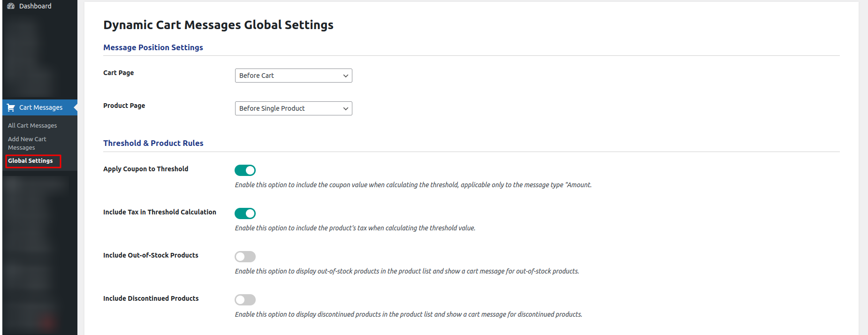Open the Cart Page position dropdown
868x335 pixels.
[x=293, y=76]
